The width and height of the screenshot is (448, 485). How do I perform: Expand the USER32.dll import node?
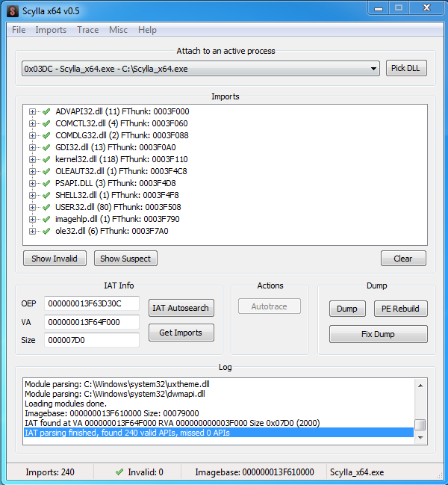coord(32,207)
